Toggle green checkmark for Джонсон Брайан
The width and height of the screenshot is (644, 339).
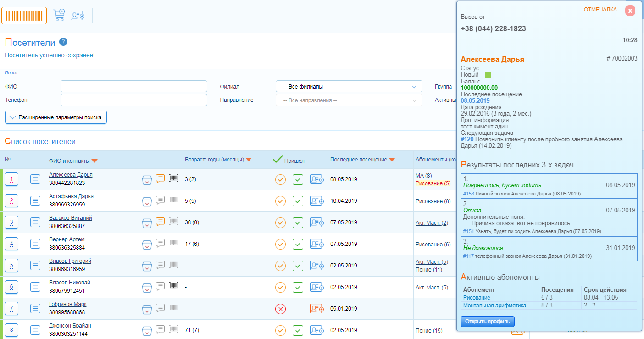tap(298, 330)
